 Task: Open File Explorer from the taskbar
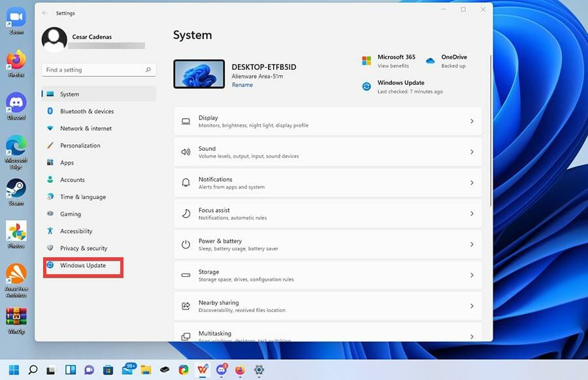coord(146,370)
